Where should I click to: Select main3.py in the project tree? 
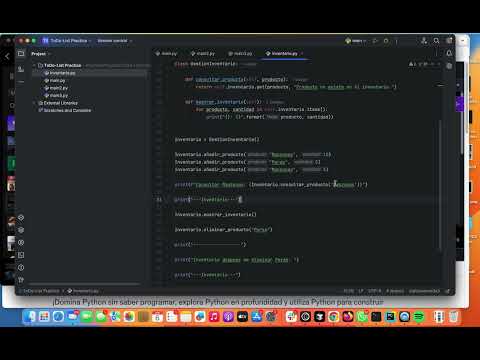click(x=56, y=95)
